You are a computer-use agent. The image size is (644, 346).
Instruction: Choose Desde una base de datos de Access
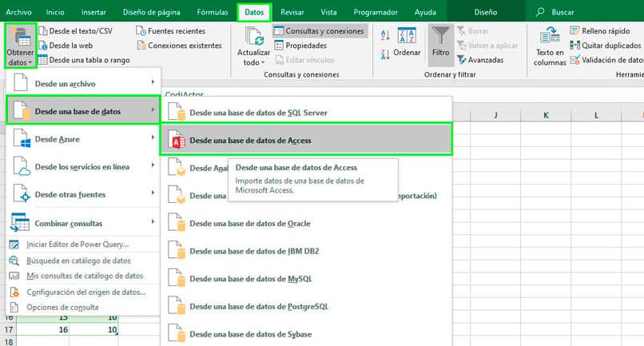pyautogui.click(x=306, y=140)
